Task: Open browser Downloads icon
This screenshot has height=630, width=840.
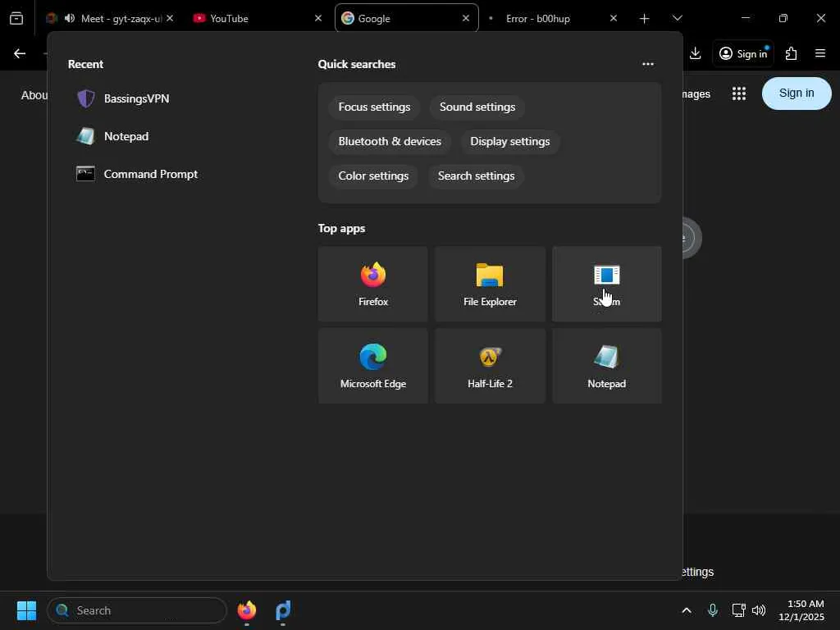Action: tap(695, 53)
